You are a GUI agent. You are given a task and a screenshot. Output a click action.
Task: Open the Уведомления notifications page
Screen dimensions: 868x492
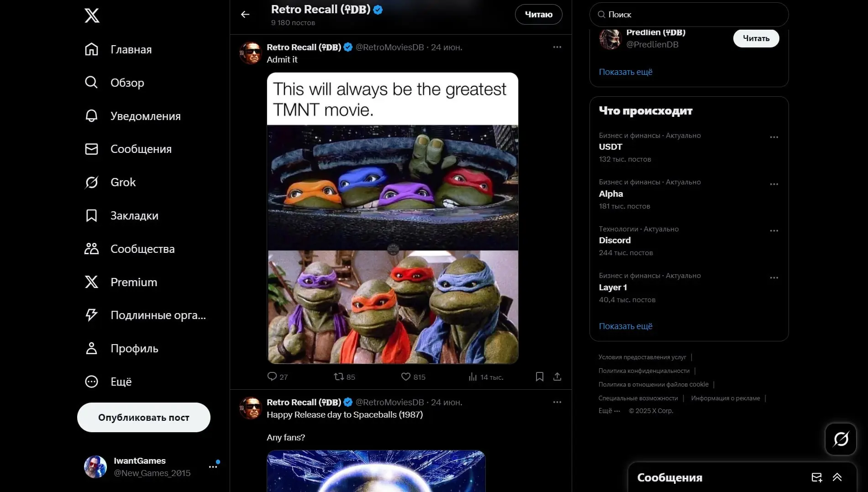[145, 116]
